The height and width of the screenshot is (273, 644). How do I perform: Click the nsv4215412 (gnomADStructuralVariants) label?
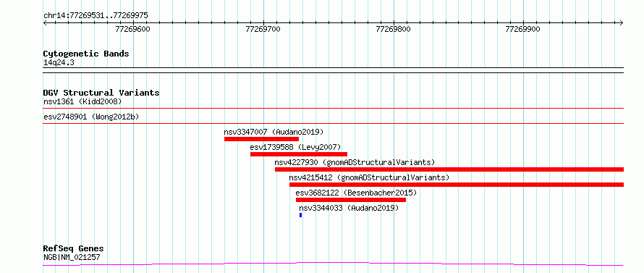point(369,177)
